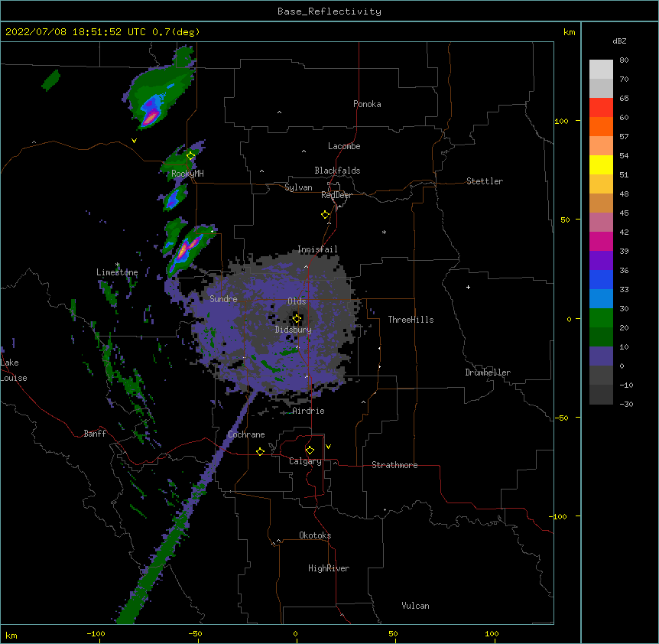The image size is (659, 644).
Task: Click the 50 tick label on the right axis
Action: pyautogui.click(x=565, y=220)
